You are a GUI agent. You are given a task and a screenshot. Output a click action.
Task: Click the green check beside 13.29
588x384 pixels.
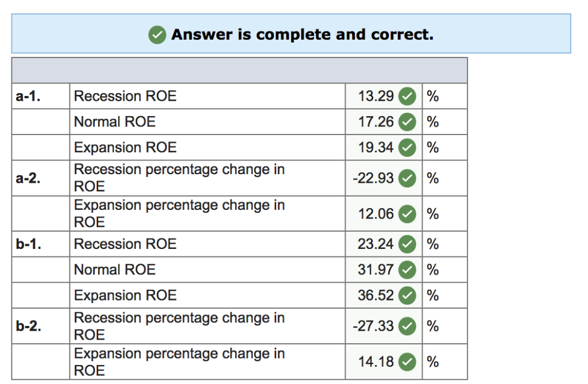tap(407, 97)
